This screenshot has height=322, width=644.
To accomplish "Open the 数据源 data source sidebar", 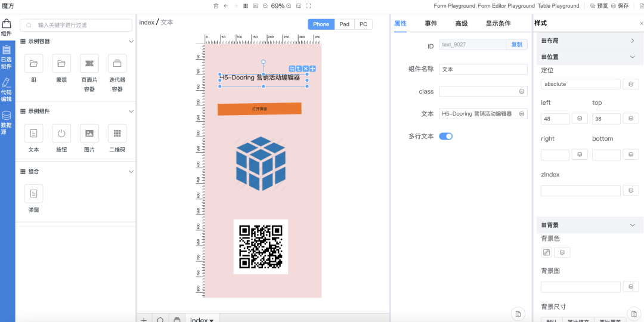I will [x=7, y=122].
